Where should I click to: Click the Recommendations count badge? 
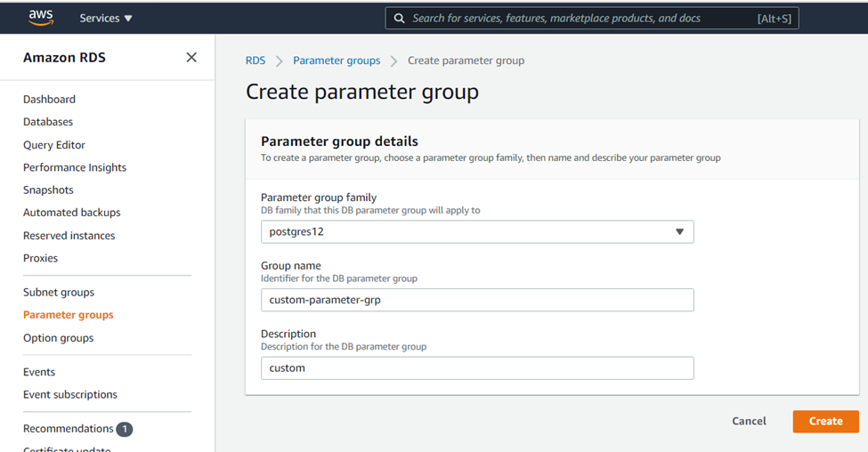point(125,429)
